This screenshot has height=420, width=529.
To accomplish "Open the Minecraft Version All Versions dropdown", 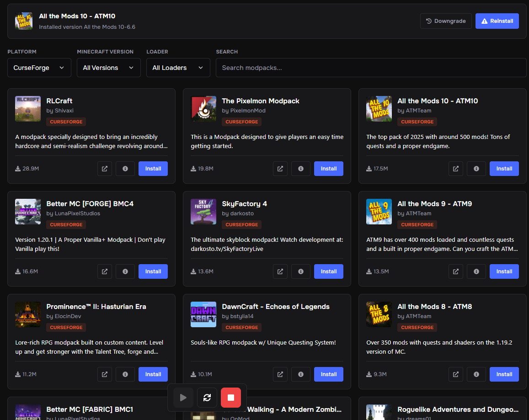I will (109, 68).
